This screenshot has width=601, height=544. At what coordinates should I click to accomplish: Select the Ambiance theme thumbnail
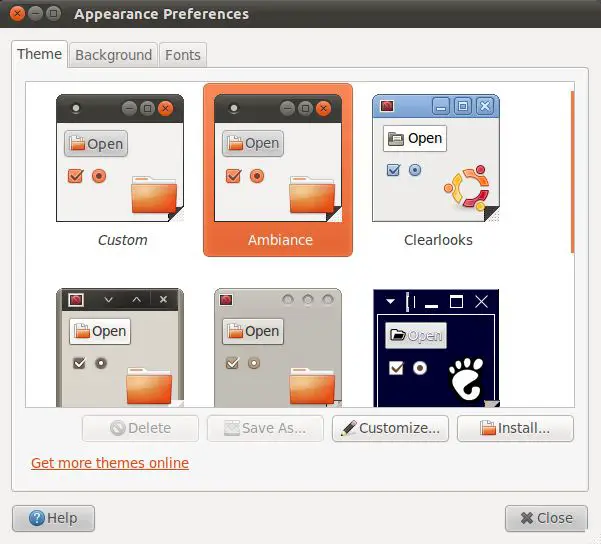click(277, 158)
